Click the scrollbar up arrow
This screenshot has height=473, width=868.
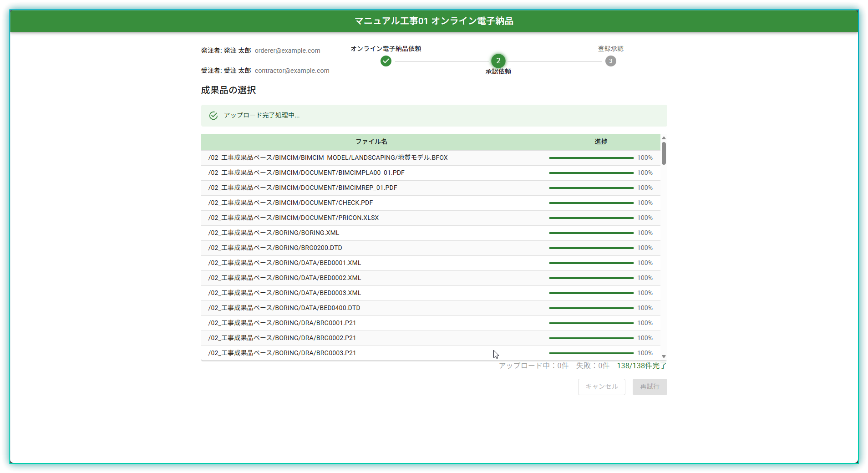click(x=664, y=138)
